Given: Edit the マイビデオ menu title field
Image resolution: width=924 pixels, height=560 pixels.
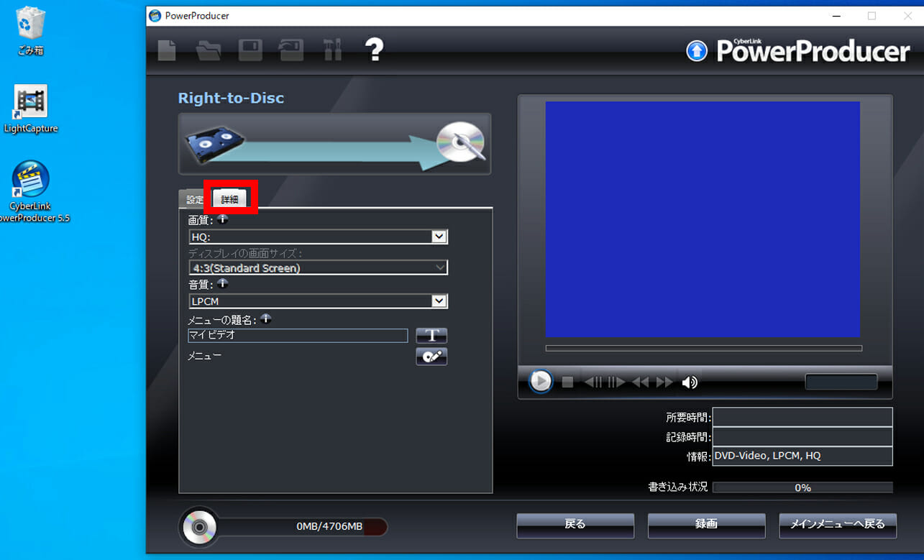Looking at the screenshot, I should coord(298,335).
